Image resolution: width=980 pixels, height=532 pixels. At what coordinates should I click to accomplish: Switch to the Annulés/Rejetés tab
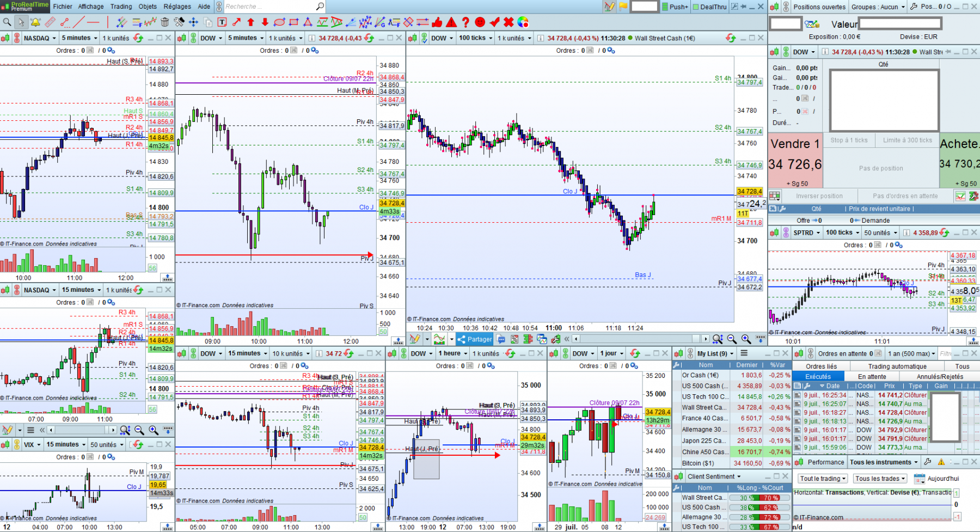click(x=940, y=376)
